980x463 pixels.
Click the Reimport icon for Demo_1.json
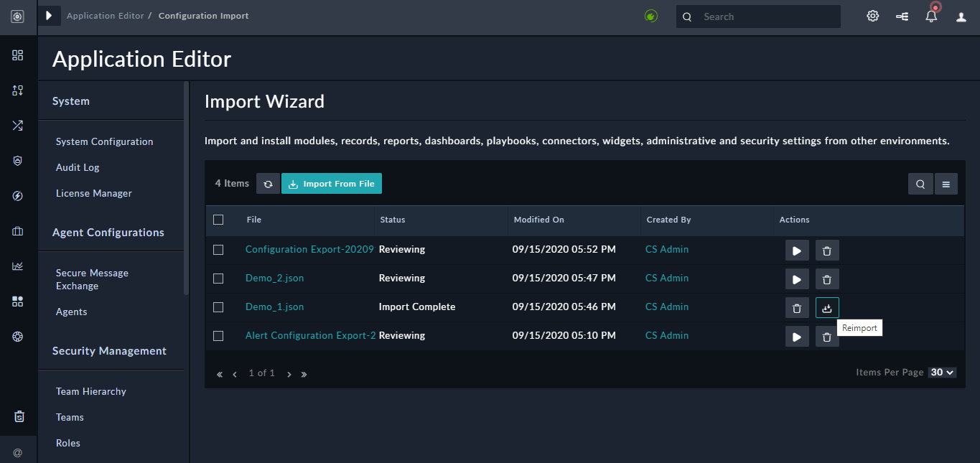[x=826, y=307]
